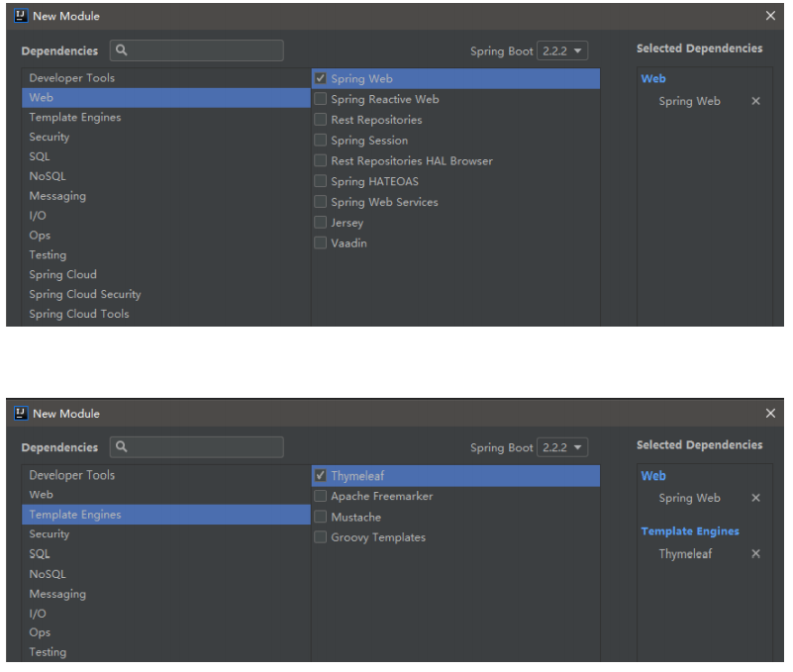Remove Spring Web dependency in top window
Screen dimensions: 793x672
(755, 101)
